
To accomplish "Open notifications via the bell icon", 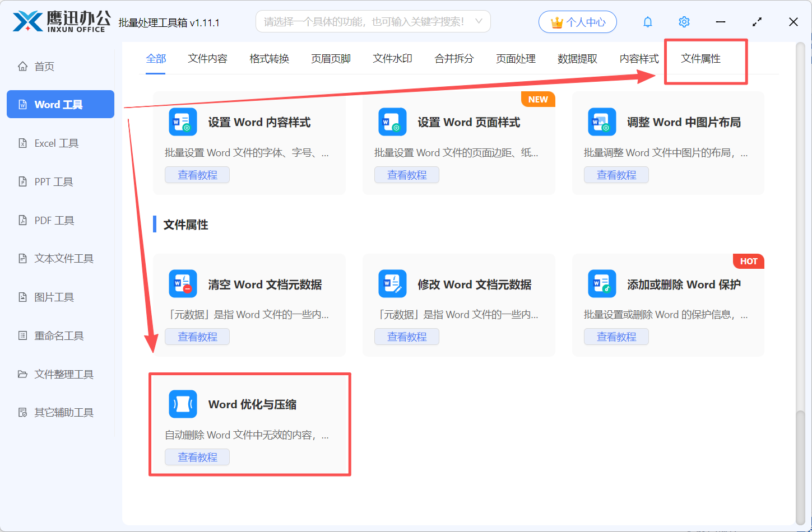I will (648, 22).
